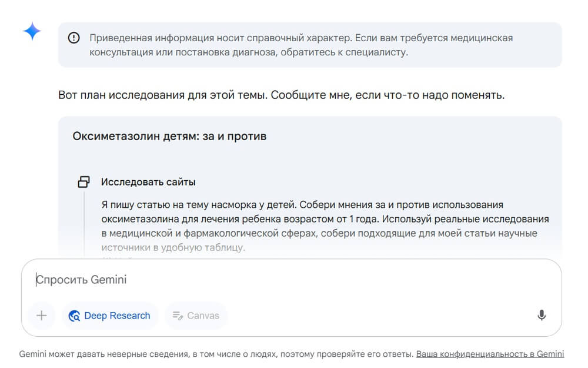
Task: Click the disclaimer text about справочный характер
Action: click(301, 45)
